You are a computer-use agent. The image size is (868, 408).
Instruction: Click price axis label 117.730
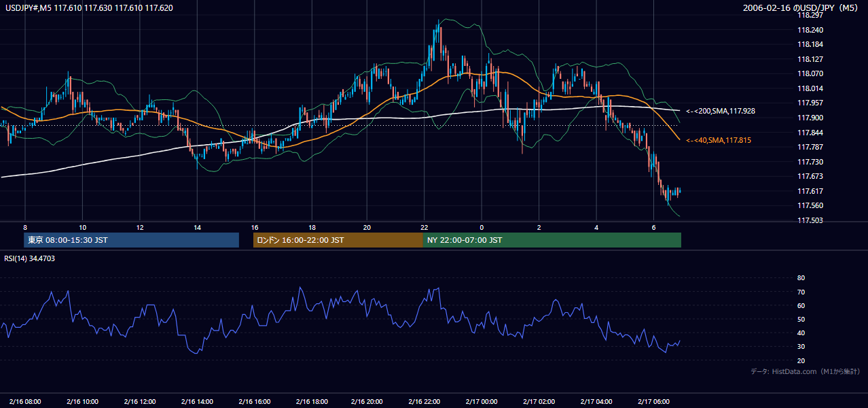tap(810, 162)
